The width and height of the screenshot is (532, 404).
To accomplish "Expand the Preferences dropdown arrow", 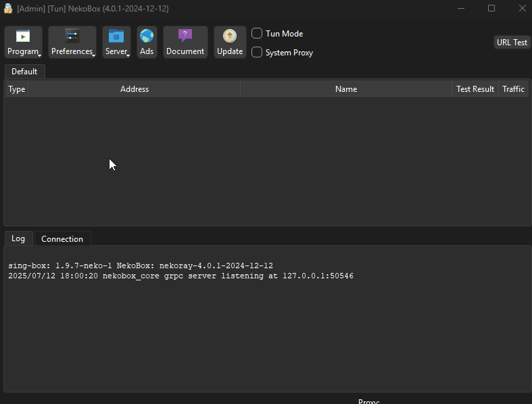I will 93,55.
